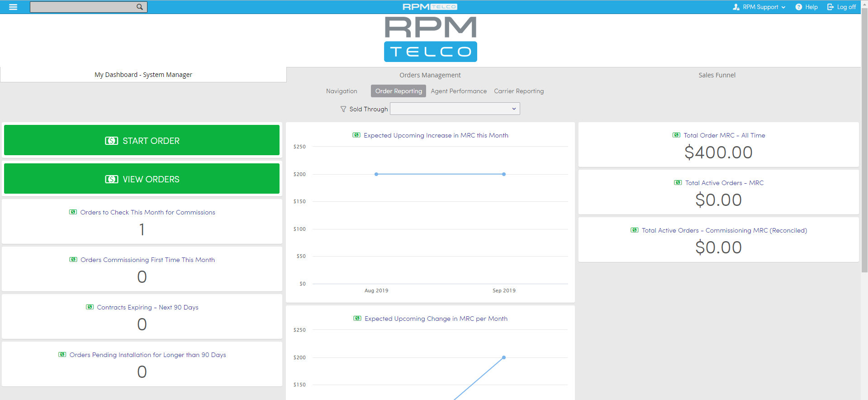Click the Help question mark icon
Image resolution: width=868 pixels, height=400 pixels.
pos(799,7)
